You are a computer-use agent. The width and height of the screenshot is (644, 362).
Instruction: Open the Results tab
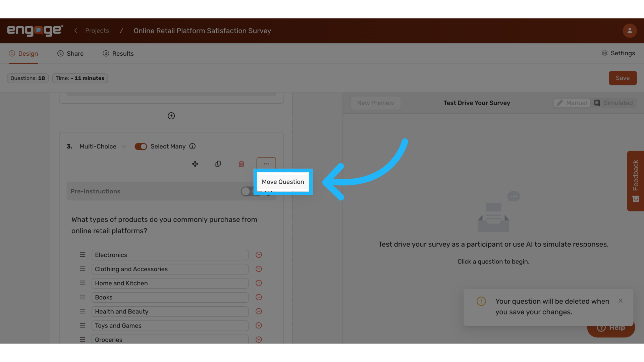(118, 54)
